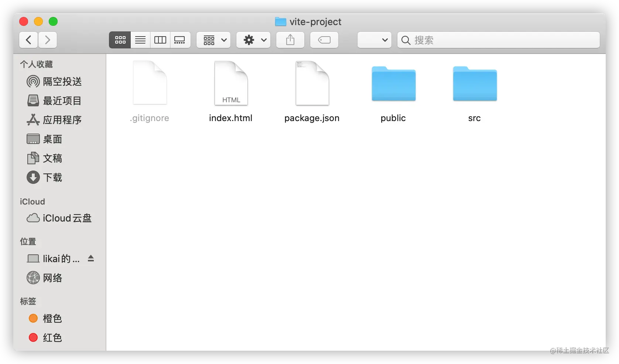Click into the 搜索 search field
The image size is (619, 364).
pos(499,40)
